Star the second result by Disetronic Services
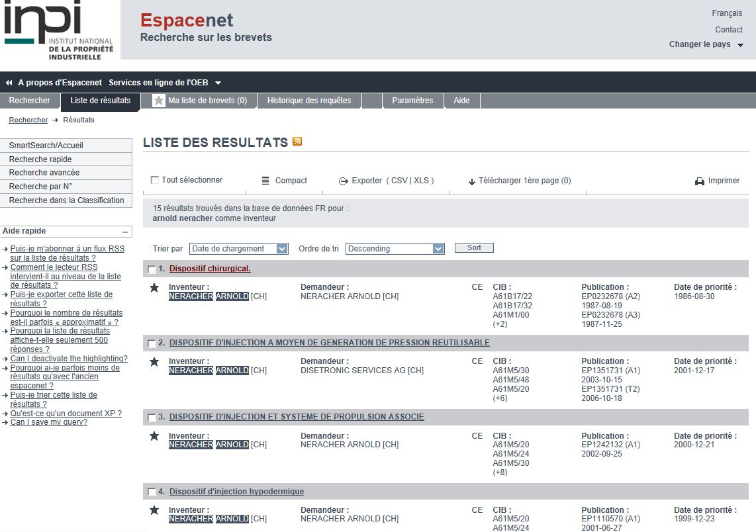The image size is (756, 532). click(x=154, y=362)
